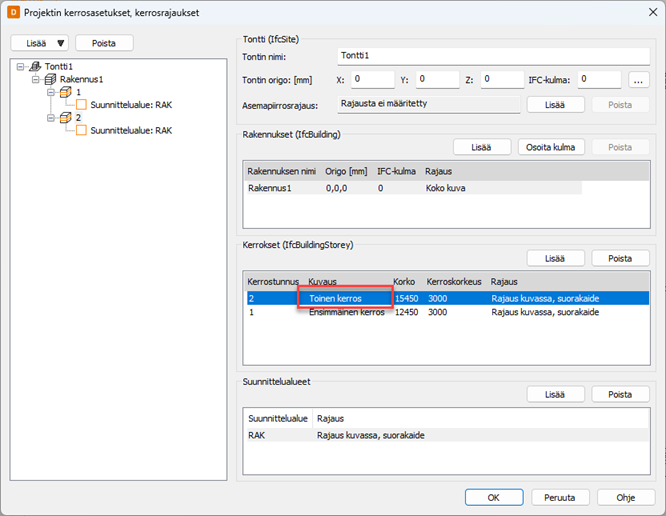The width and height of the screenshot is (666, 516).
Task: Click the storey 2 icon in tree
Action: pos(66,118)
